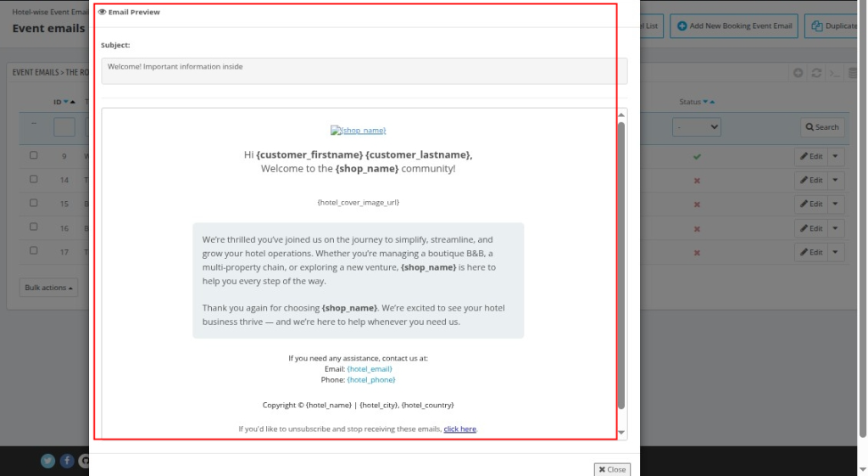Click the Add New Booking Event Email button
Viewport: 868px width, 476px height.
[734, 25]
